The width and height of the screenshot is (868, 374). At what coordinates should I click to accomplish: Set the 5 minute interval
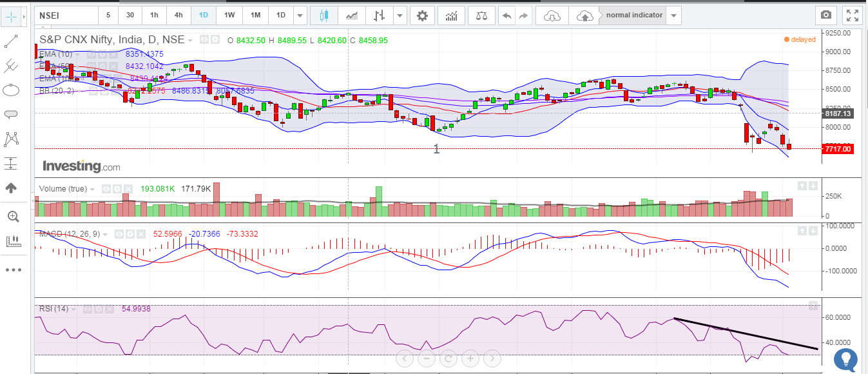click(108, 15)
